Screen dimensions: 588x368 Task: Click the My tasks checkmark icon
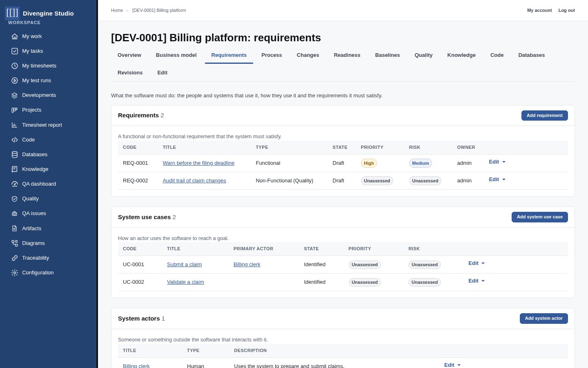[15, 51]
